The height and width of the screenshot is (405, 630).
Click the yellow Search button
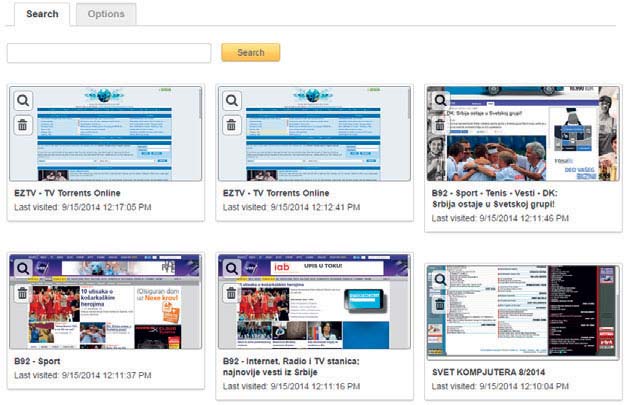[x=251, y=53]
